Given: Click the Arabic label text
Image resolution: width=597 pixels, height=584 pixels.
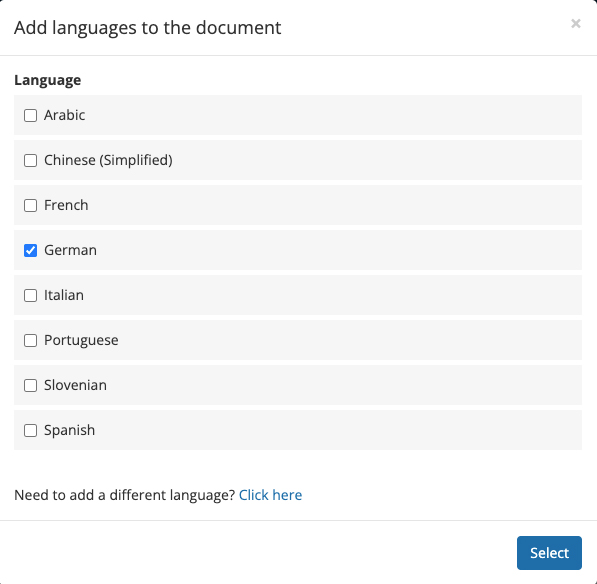Looking at the screenshot, I should click(x=64, y=115).
